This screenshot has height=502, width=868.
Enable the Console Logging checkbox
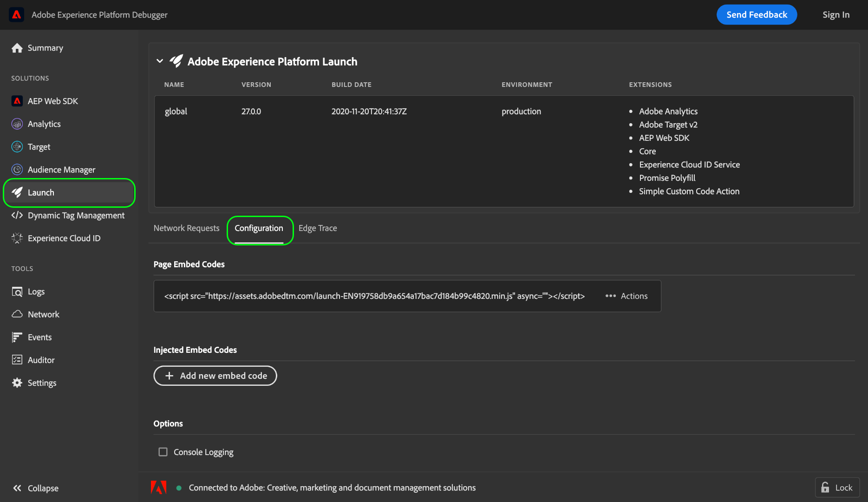[x=163, y=452]
